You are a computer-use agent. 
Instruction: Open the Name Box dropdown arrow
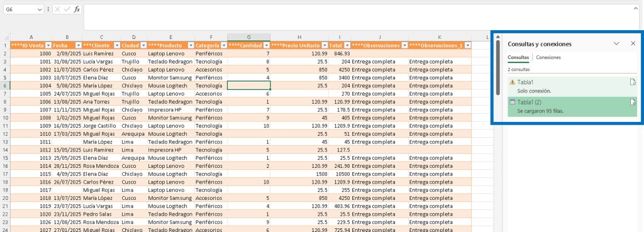[x=40, y=9]
